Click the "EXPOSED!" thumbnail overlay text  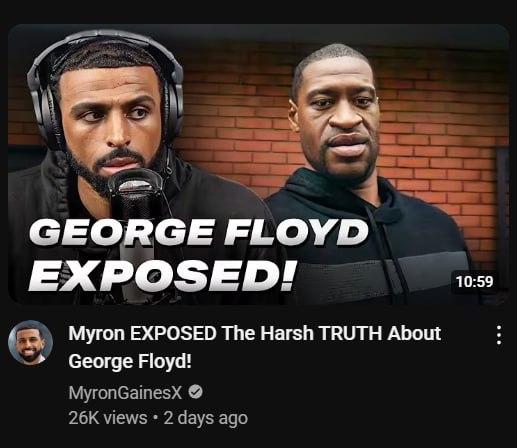point(162,275)
